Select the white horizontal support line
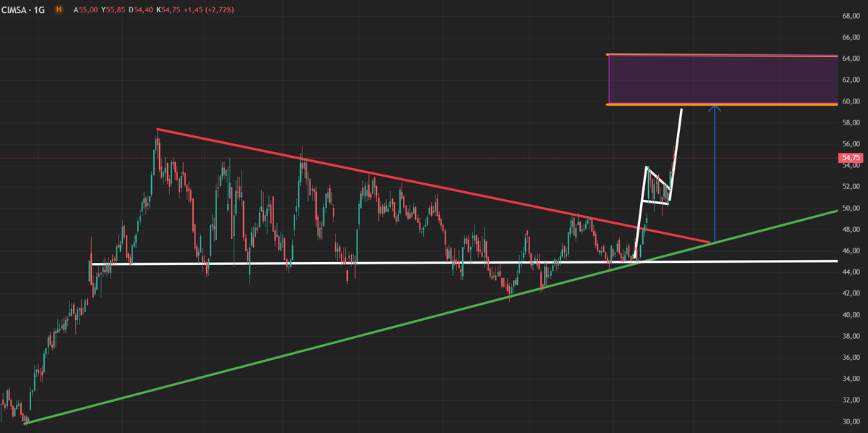The image size is (868, 433). tap(463, 262)
